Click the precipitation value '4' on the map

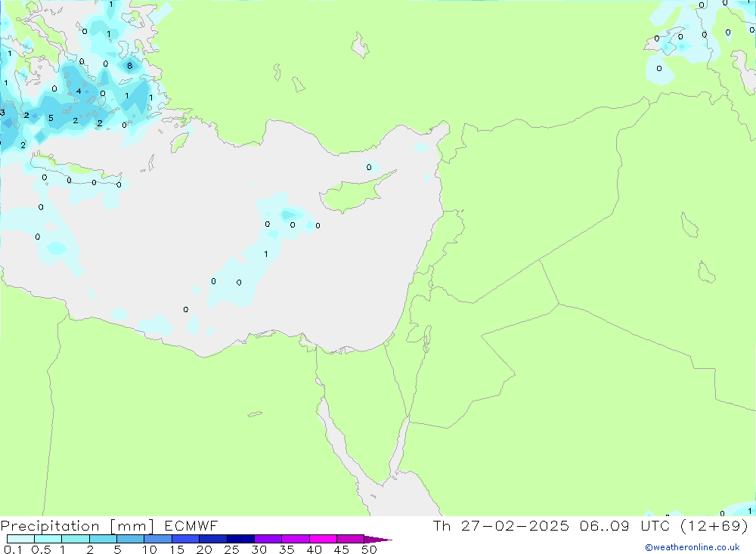click(x=79, y=91)
